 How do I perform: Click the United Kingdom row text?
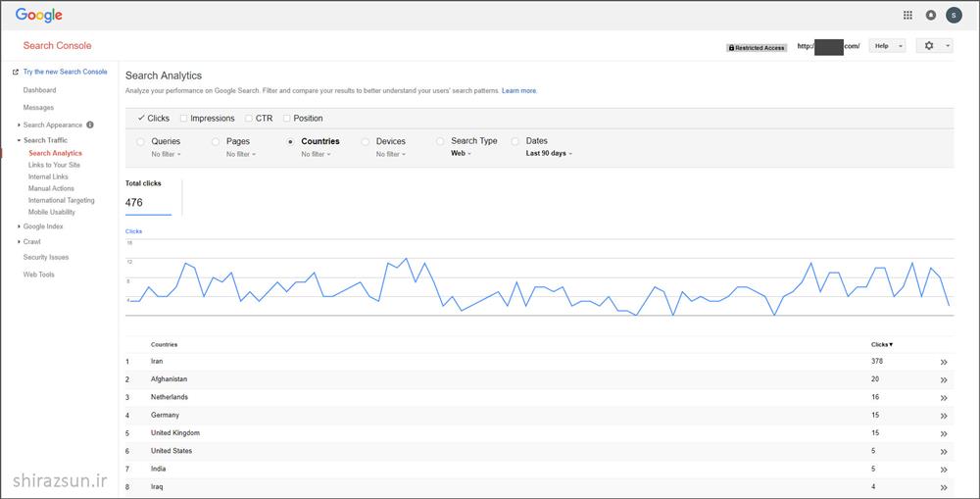pyautogui.click(x=175, y=432)
